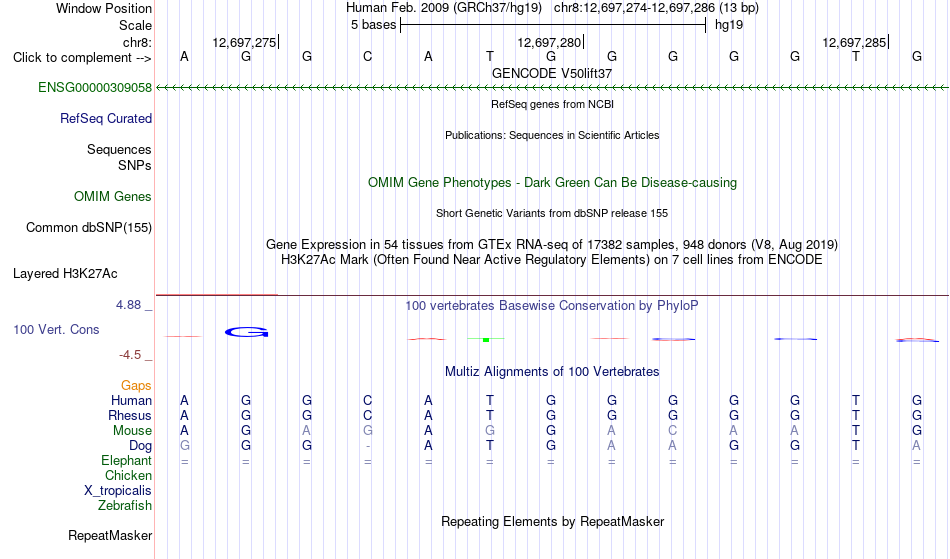Select the Zebrafish alignment row label
This screenshot has height=559, width=950.
(125, 505)
